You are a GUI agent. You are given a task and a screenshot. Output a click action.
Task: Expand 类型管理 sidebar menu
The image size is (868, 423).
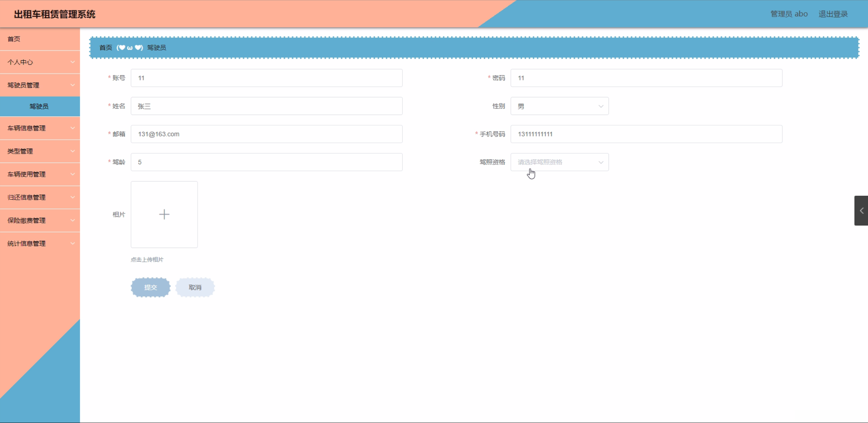[x=40, y=151]
